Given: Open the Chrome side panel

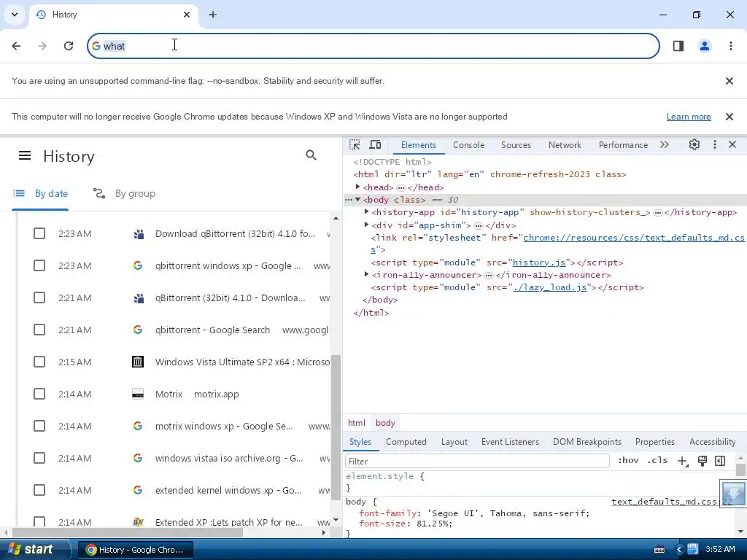Looking at the screenshot, I should [x=678, y=46].
